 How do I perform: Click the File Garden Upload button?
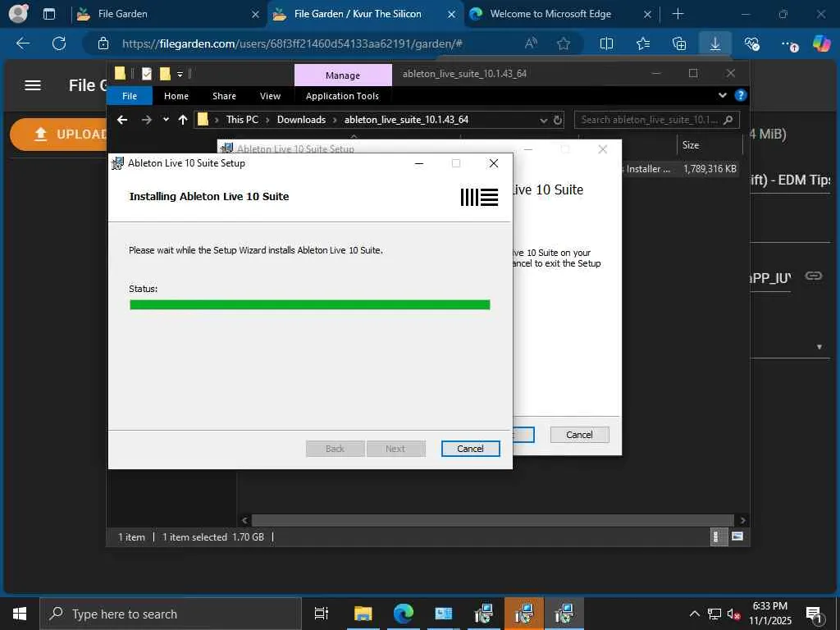60,135
